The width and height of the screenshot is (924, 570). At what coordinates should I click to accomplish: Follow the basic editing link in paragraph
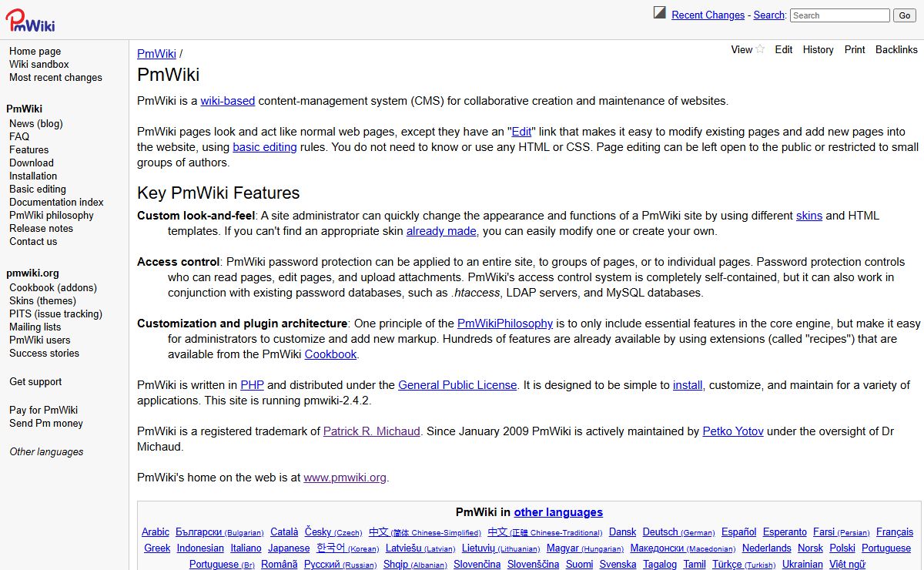(264, 147)
